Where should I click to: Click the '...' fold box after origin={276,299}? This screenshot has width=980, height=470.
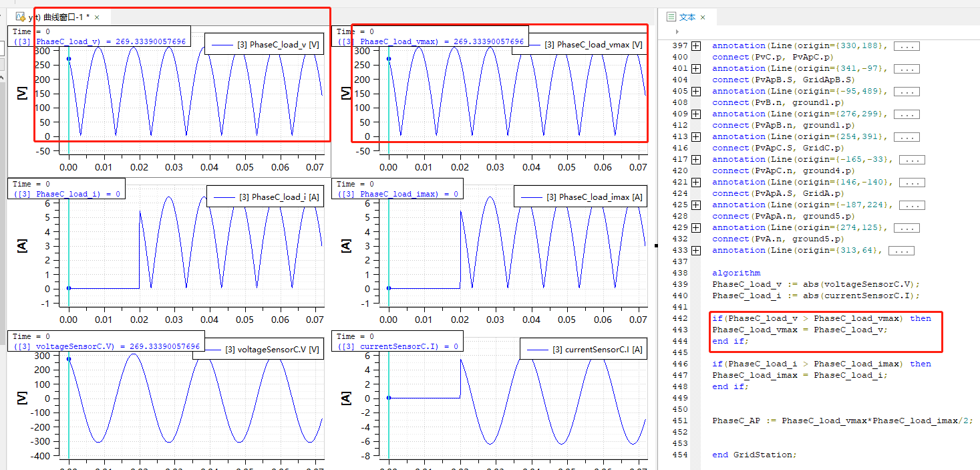pyautogui.click(x=907, y=114)
